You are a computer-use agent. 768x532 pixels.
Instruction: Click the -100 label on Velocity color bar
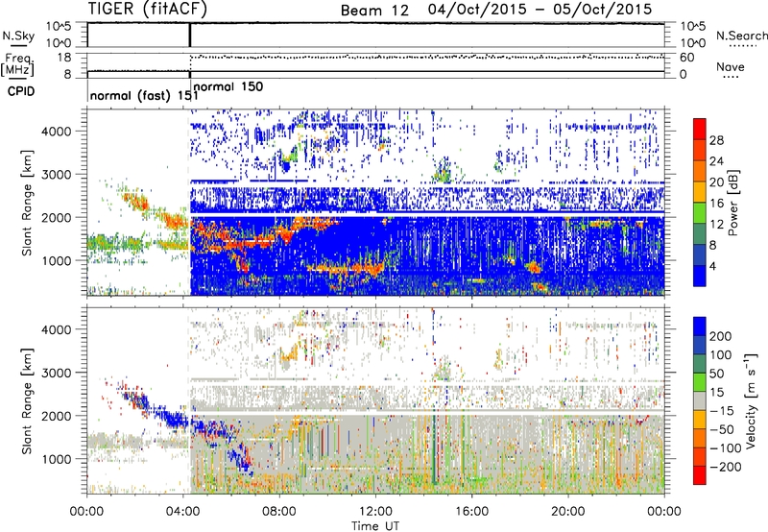[725, 448]
